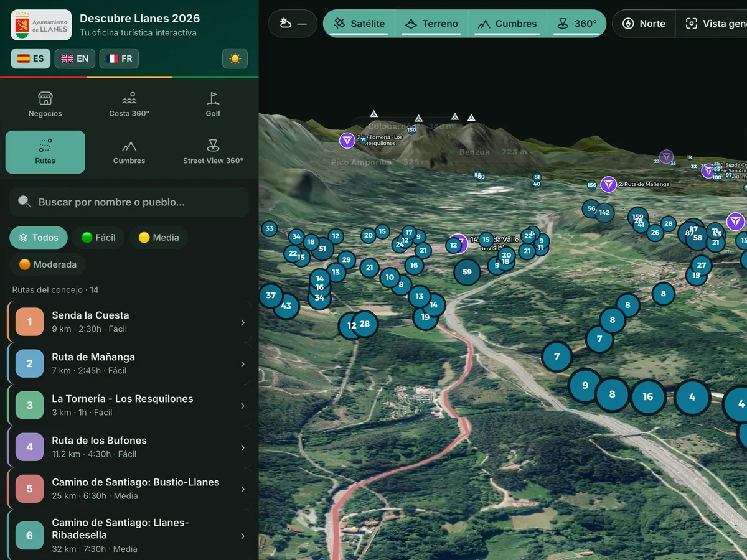The image size is (747, 560).
Task: Switch language to FR
Action: 119,58
